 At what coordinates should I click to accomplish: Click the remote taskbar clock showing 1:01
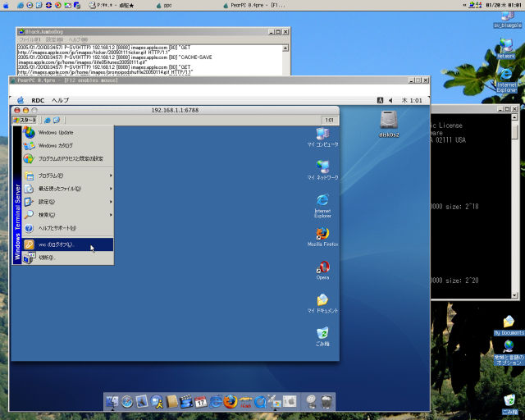pyautogui.click(x=329, y=120)
